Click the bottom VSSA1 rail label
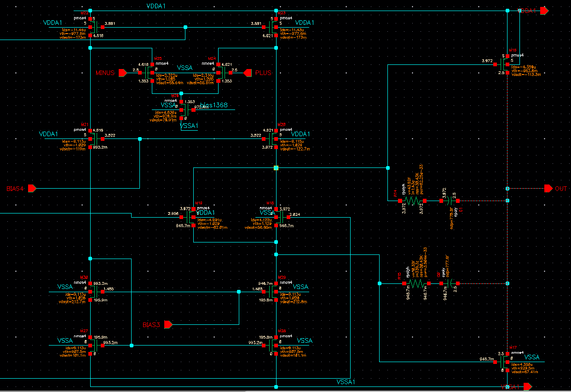This screenshot has height=392, width=571. [x=346, y=382]
